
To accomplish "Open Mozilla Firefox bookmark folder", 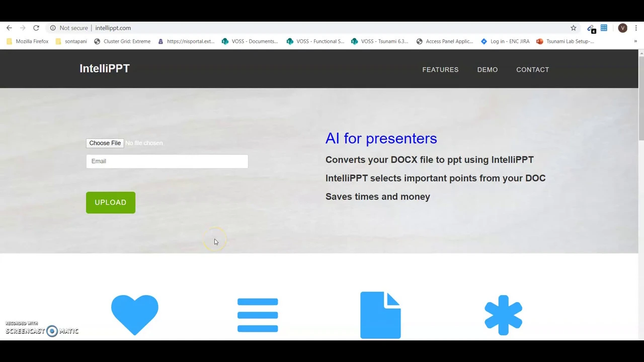I will (28, 41).
